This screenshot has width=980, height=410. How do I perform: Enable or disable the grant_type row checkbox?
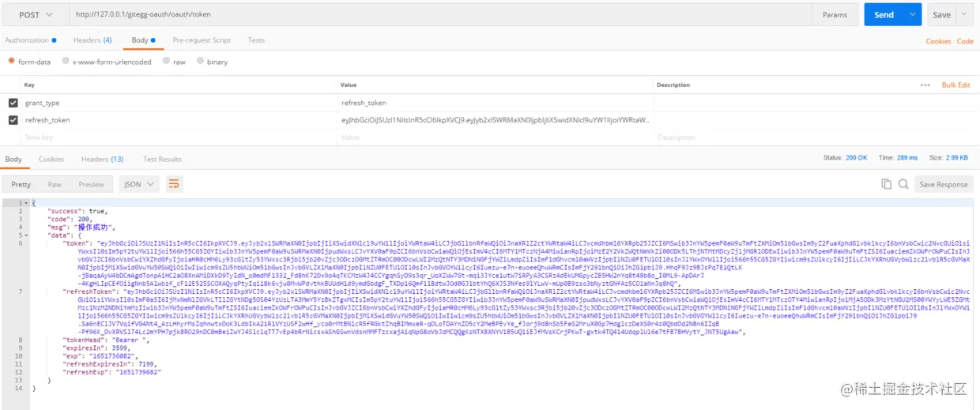coord(13,103)
